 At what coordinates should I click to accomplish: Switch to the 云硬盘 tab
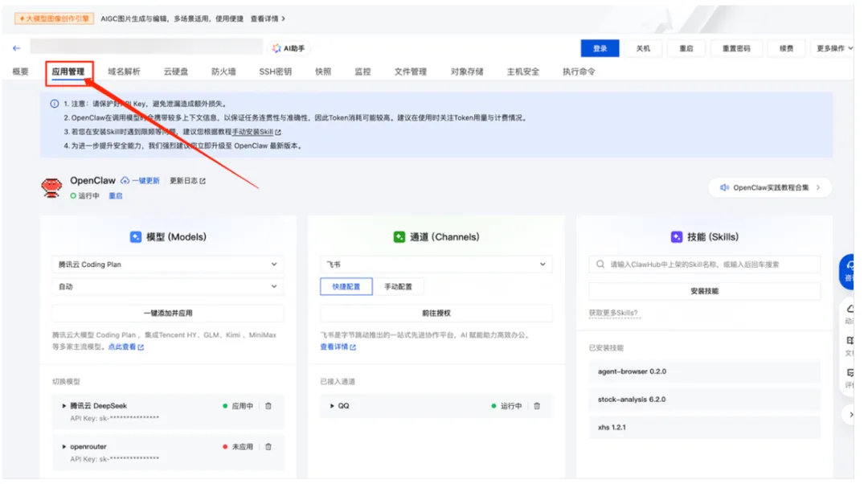coord(176,72)
